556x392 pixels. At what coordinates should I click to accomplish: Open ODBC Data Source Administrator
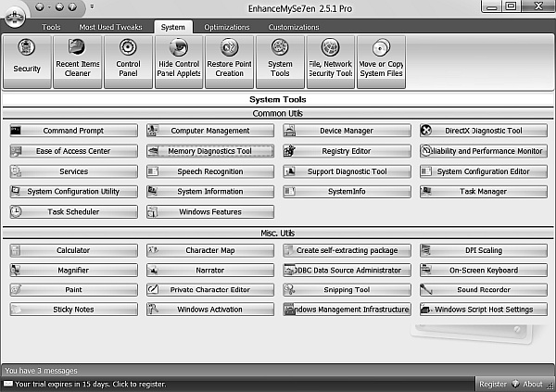(x=347, y=270)
